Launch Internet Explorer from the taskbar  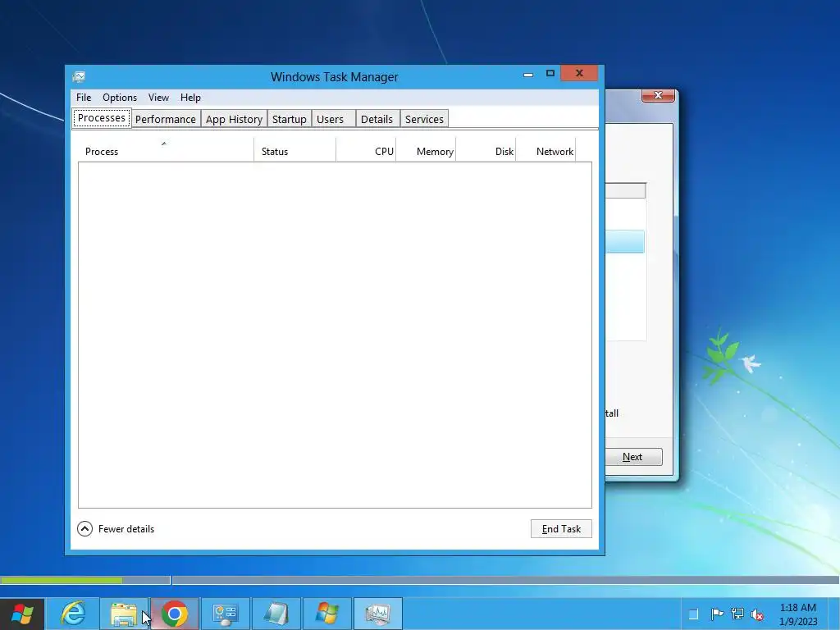(73, 614)
